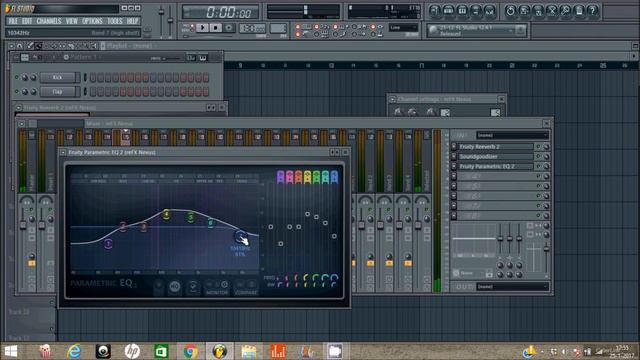The image size is (640, 360).
Task: Mute the Kick channel via green LED
Action: 17,77
